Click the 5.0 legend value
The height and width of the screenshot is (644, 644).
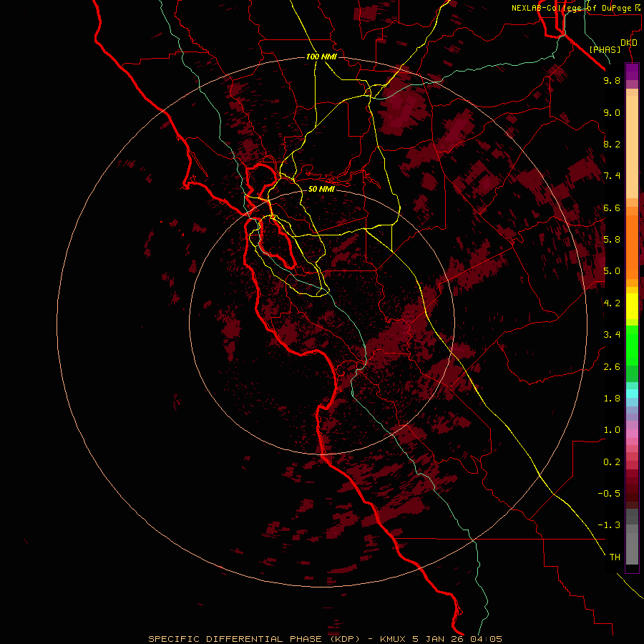tap(612, 271)
